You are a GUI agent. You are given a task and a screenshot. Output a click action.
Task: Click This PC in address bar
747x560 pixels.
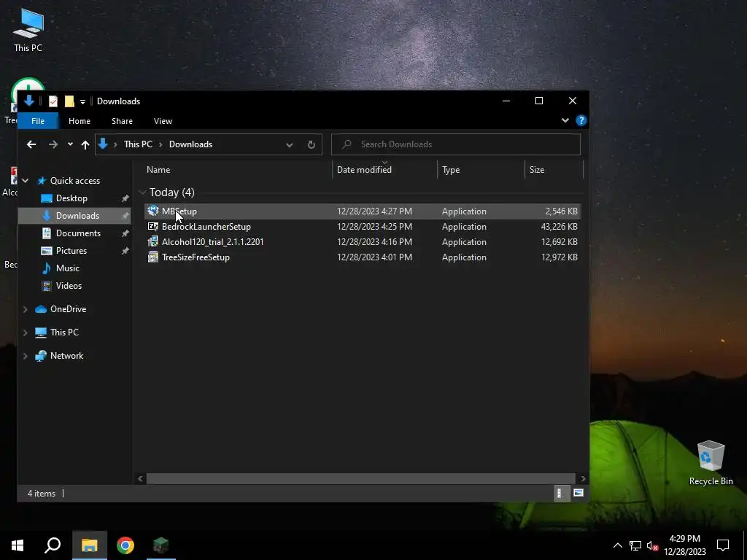point(138,144)
